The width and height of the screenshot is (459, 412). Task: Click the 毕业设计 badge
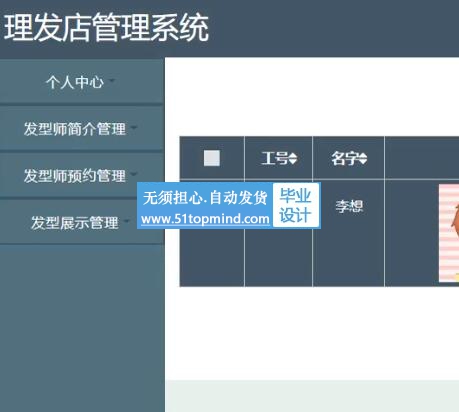(x=296, y=205)
